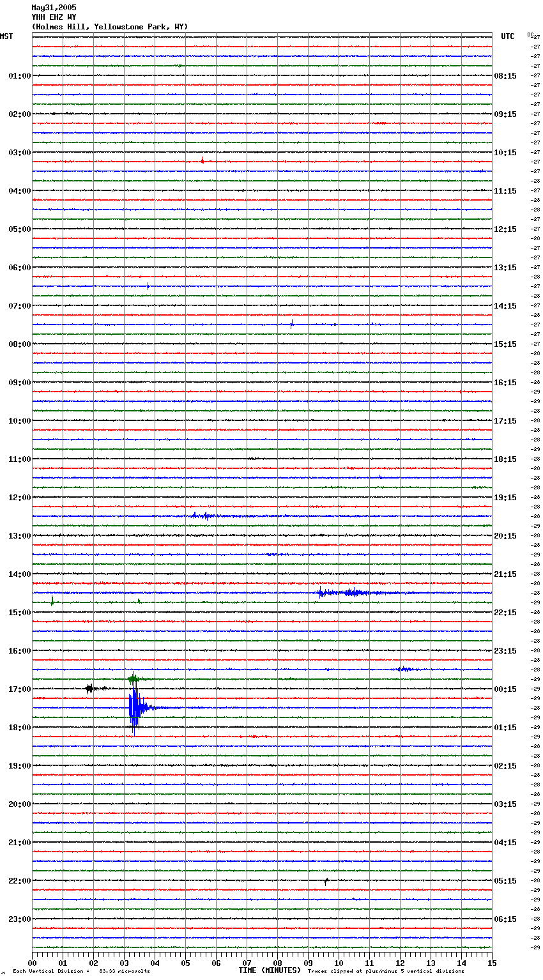Image resolution: width=543 pixels, height=980 pixels.
Task: Click the blue spike on the 06:30 trace
Action: [x=148, y=286]
